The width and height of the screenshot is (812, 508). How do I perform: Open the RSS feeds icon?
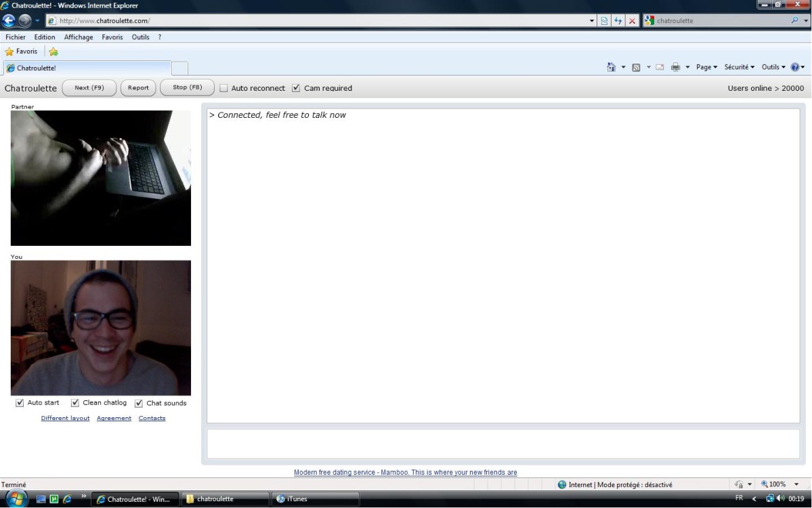coord(636,67)
